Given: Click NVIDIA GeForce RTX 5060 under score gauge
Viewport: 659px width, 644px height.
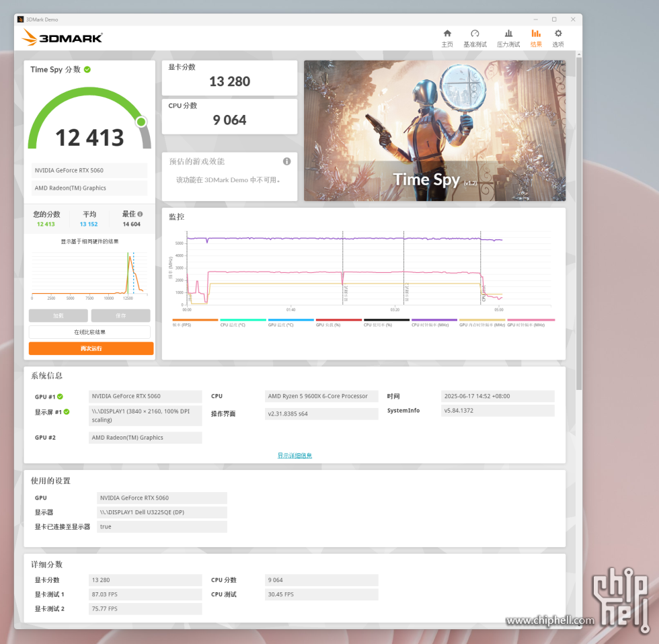Looking at the screenshot, I should pyautogui.click(x=89, y=170).
